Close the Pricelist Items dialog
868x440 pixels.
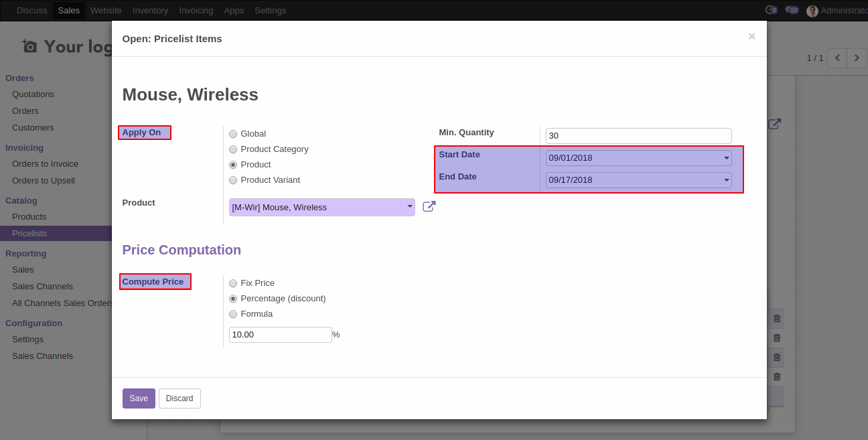(x=751, y=37)
